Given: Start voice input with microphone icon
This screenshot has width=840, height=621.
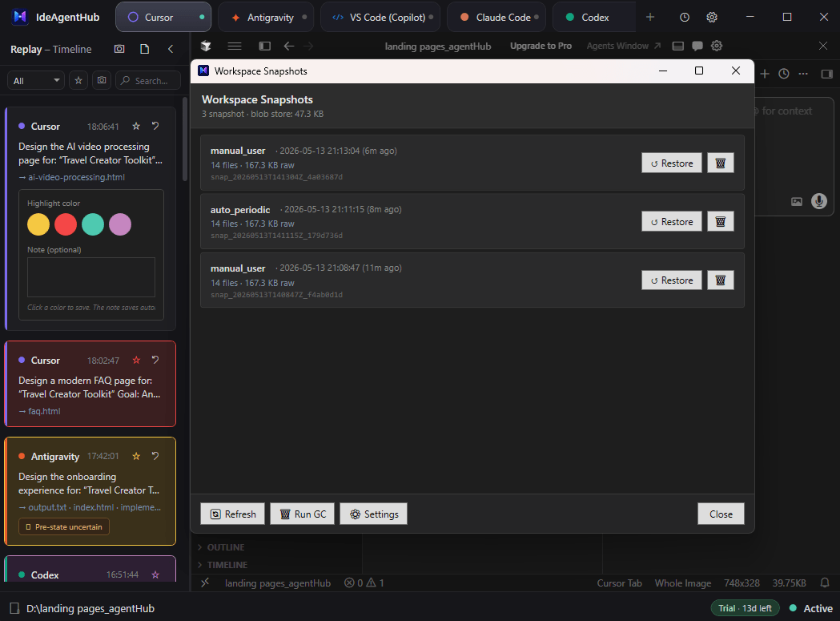Looking at the screenshot, I should click(x=818, y=201).
